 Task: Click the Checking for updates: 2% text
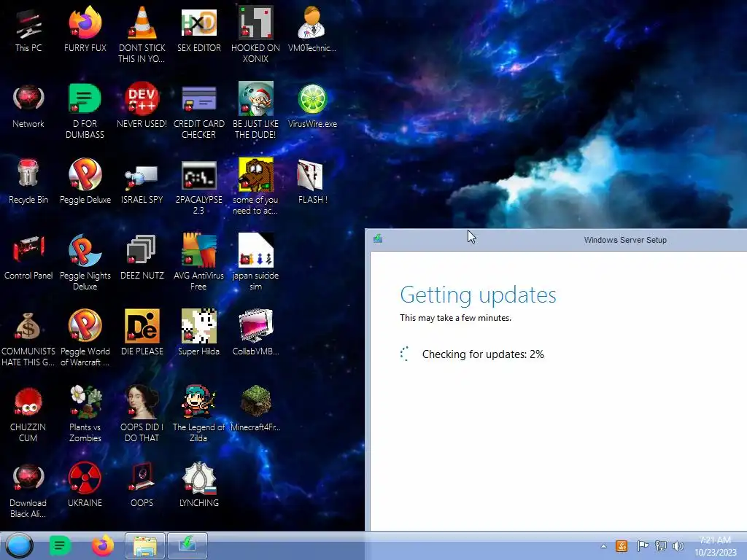483,354
